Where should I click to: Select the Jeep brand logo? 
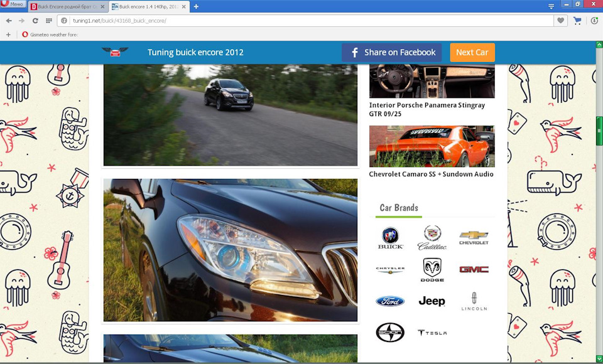tap(432, 301)
